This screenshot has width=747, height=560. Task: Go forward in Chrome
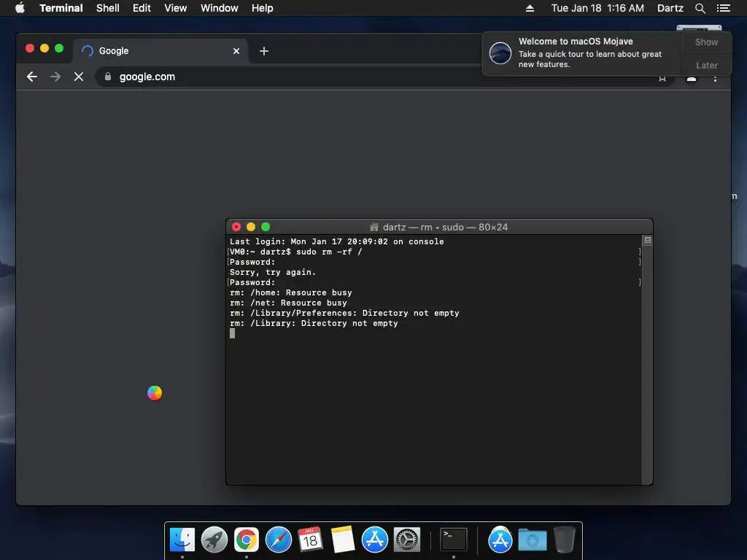point(55,77)
